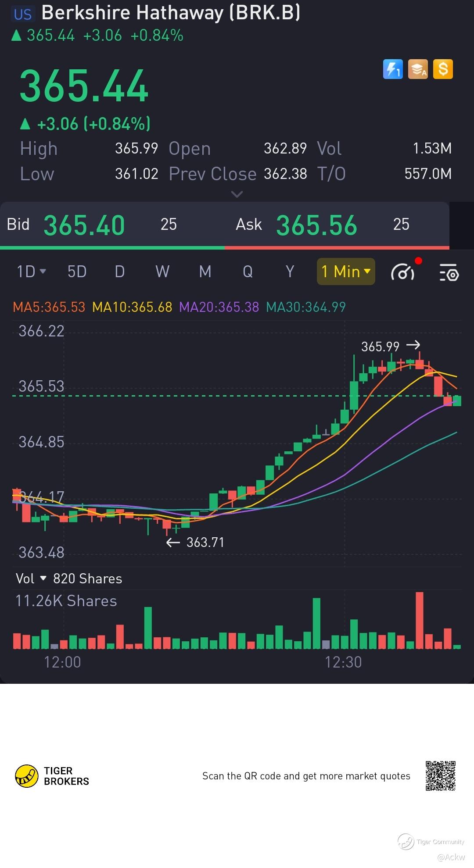Switch to the Q quarterly chart tab
Screen dimensions: 474x868
pos(248,271)
